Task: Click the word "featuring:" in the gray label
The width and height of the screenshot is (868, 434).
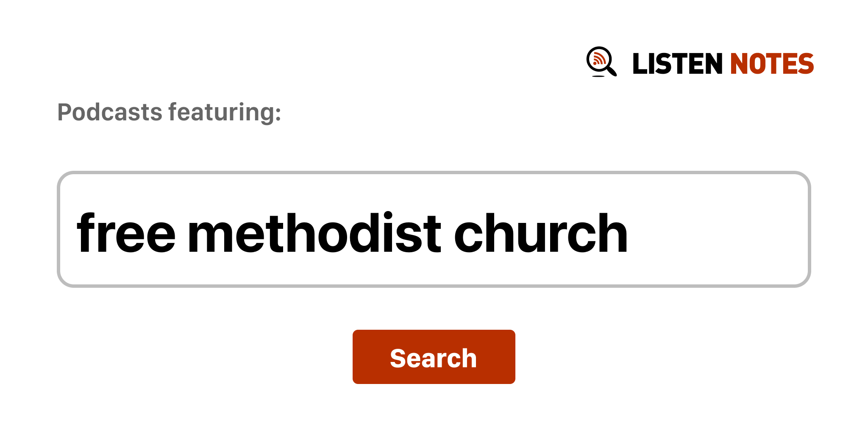Action: [x=225, y=112]
